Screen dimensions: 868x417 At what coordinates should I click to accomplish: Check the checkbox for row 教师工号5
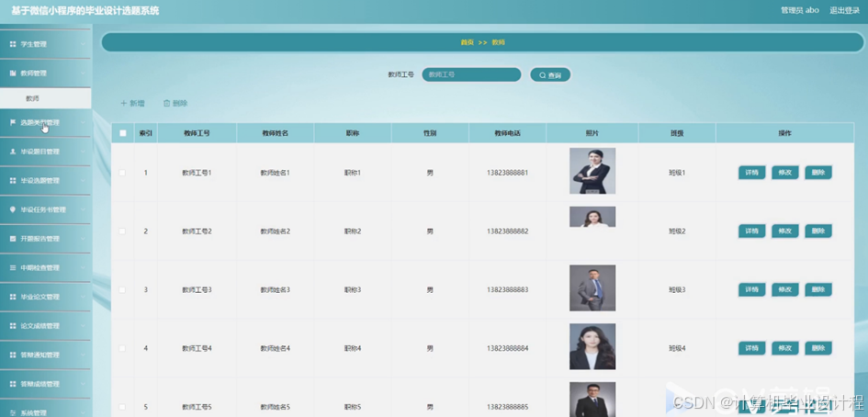(122, 407)
